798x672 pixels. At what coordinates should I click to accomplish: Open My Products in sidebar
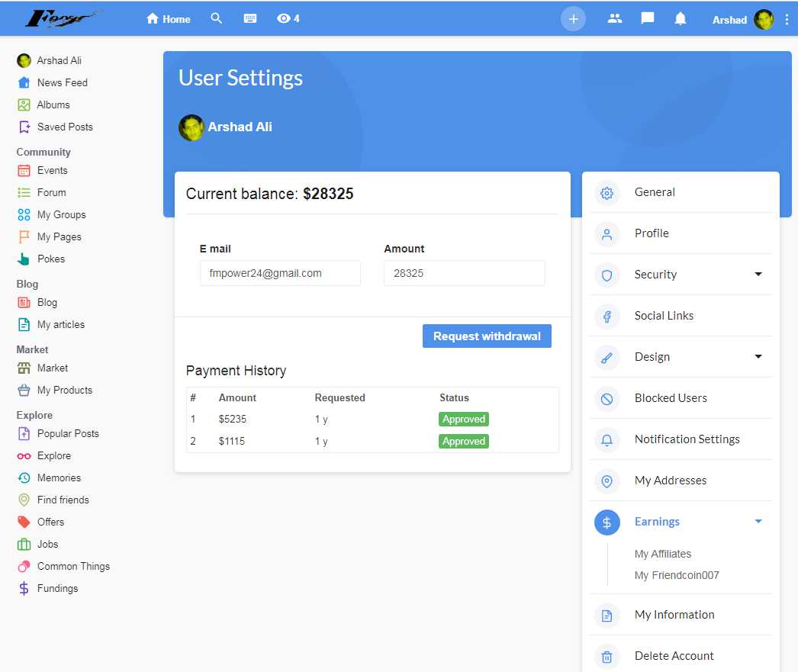point(55,391)
